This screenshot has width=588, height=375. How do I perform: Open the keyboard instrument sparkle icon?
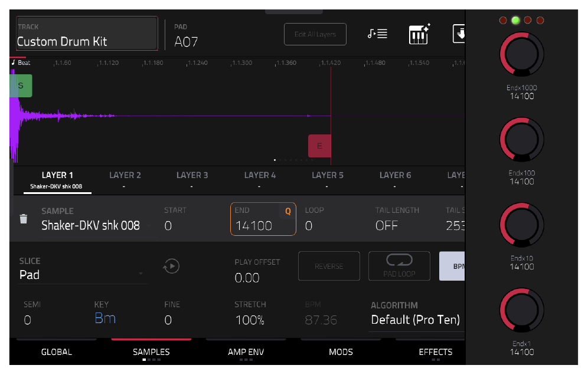point(419,34)
